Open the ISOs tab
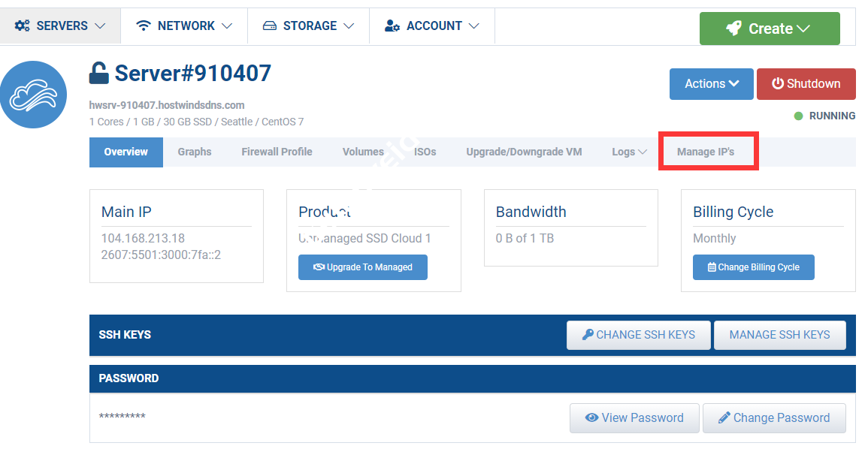Viewport: 868px width, 455px height. pyautogui.click(x=425, y=152)
